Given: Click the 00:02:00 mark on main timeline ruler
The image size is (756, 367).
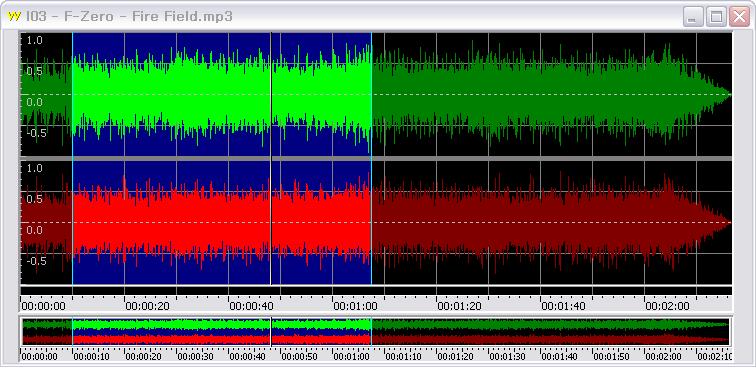Looking at the screenshot, I should click(x=664, y=306).
